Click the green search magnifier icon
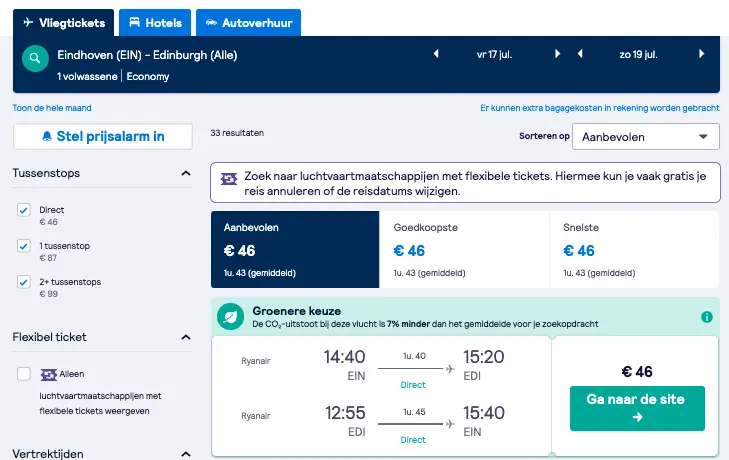729x460 pixels. (x=35, y=59)
